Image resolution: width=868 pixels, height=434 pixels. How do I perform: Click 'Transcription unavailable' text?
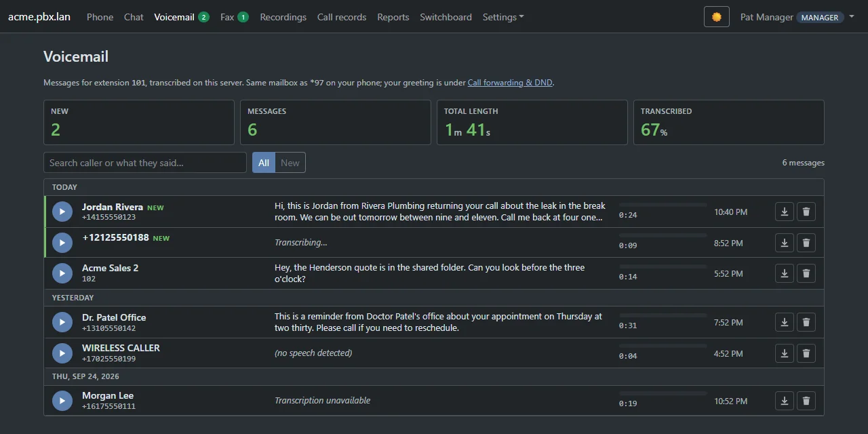point(323,401)
